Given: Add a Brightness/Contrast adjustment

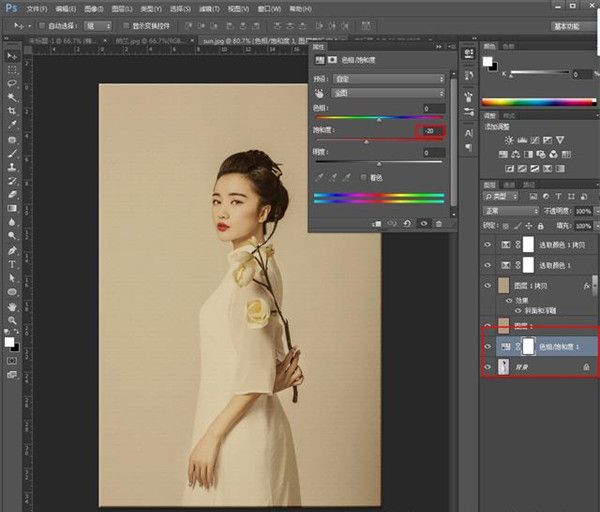Looking at the screenshot, I should click(509, 140).
